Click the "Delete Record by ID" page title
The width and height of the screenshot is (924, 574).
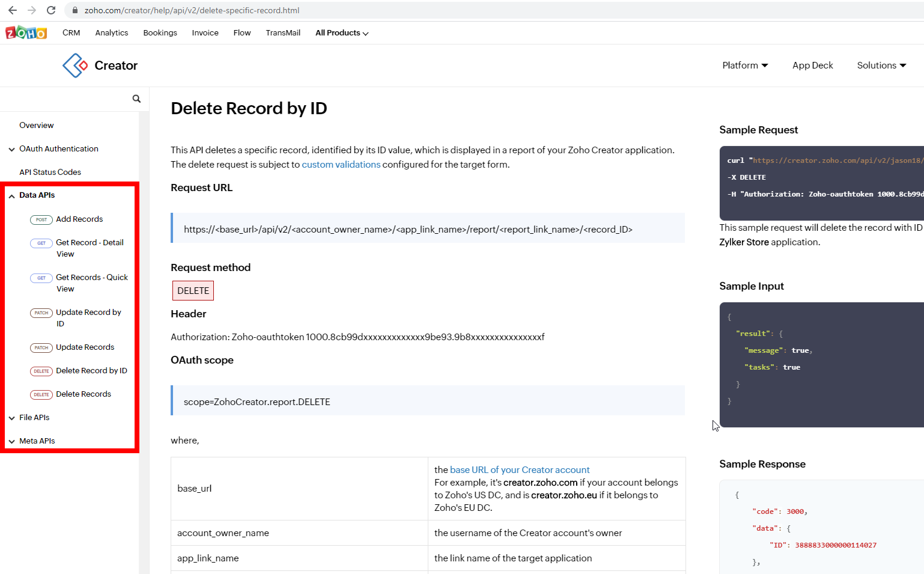coord(249,108)
